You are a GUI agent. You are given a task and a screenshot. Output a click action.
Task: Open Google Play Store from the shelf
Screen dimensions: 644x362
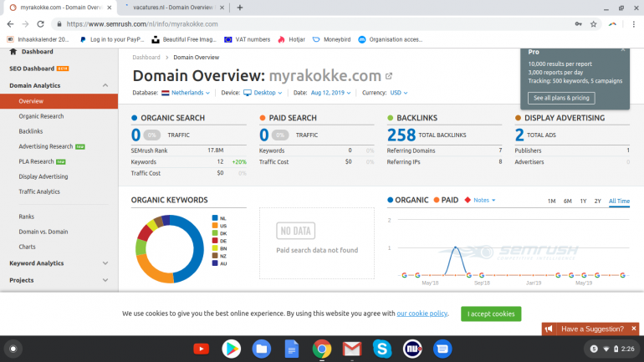point(231,349)
